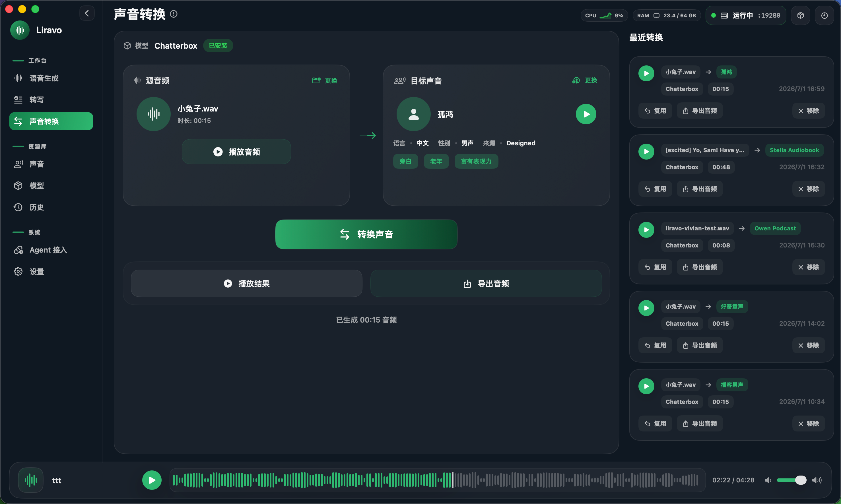Image resolution: width=841 pixels, height=504 pixels.
Task: Open 历史 in the sidebar
Action: (x=51, y=207)
